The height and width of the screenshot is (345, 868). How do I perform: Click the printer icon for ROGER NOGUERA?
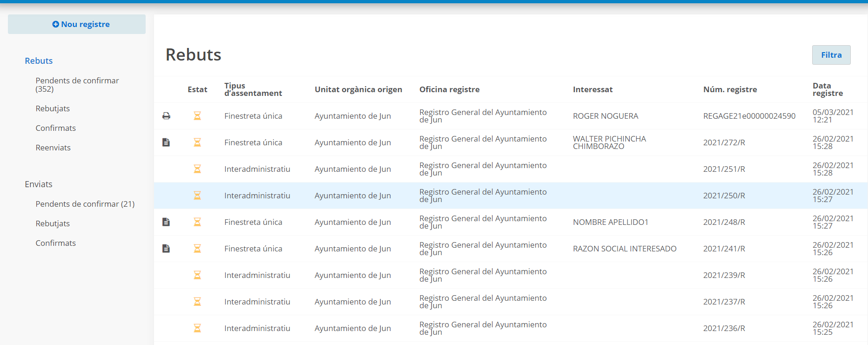pos(166,116)
